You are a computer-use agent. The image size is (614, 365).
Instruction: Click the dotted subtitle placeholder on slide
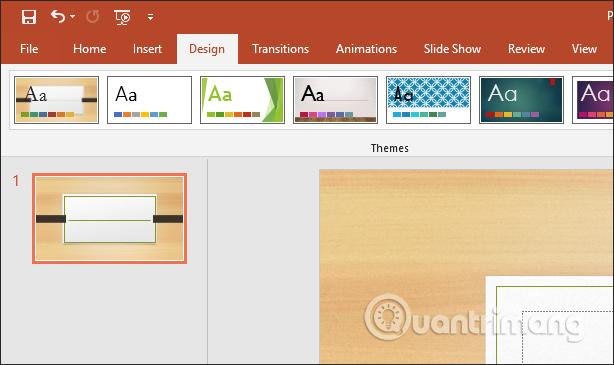568,337
